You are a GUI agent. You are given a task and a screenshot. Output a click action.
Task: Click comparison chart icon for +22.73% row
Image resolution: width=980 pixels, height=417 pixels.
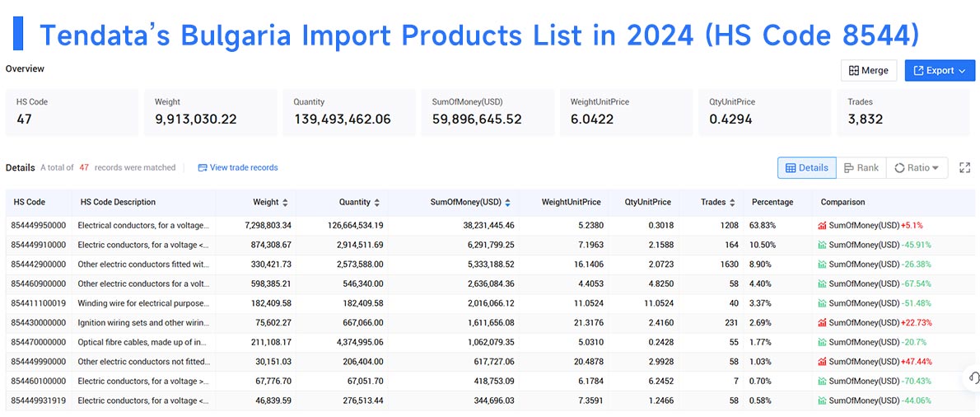click(822, 322)
